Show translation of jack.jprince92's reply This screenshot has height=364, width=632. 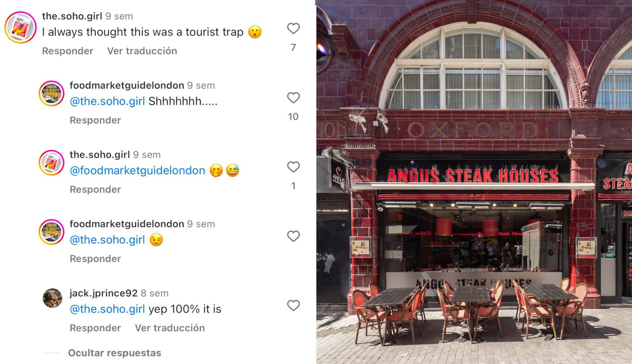tap(170, 328)
